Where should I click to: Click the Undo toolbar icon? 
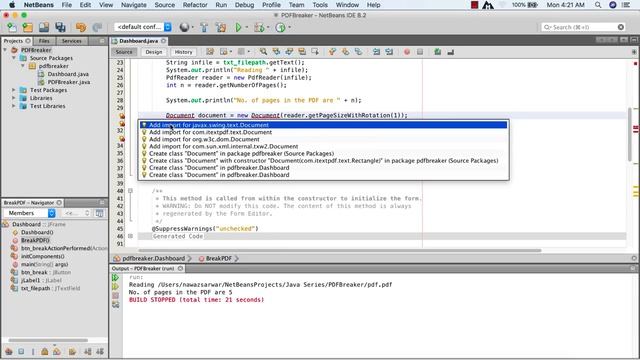81,27
